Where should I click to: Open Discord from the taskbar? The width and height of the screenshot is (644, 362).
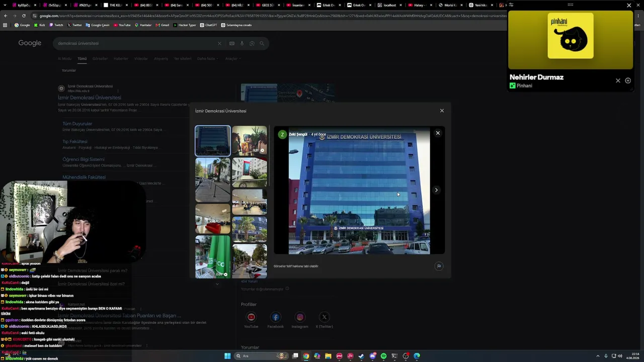(372, 356)
